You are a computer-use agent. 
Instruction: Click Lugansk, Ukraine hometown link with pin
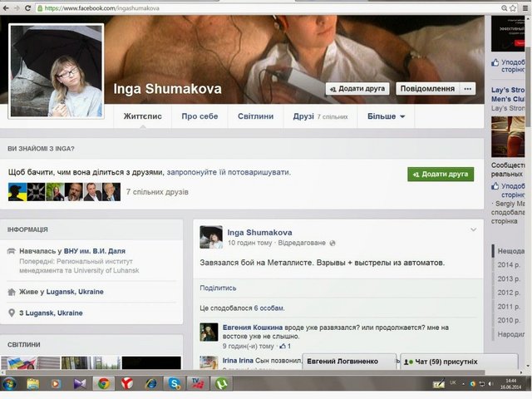pos(54,313)
